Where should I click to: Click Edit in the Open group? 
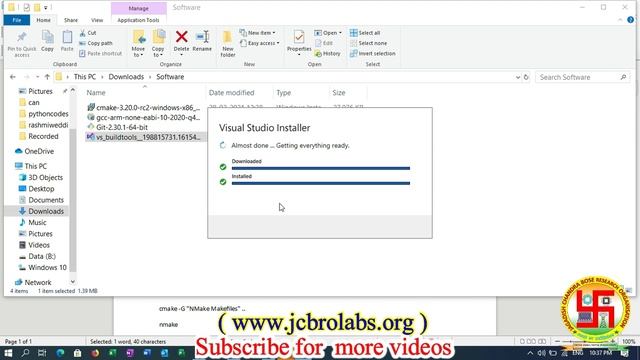[324, 43]
